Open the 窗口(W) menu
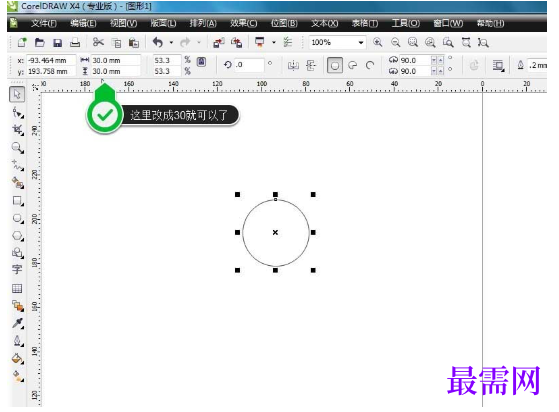 click(448, 24)
